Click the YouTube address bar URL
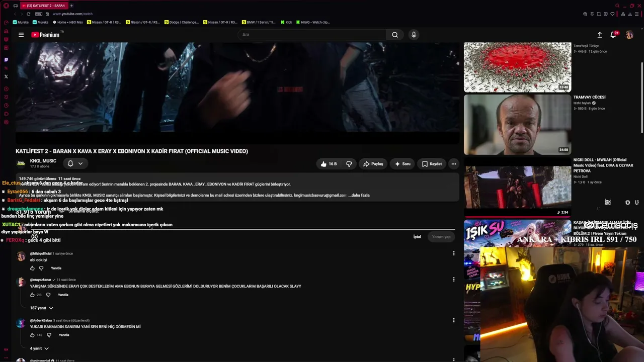This screenshot has height=362, width=644. 72,14
